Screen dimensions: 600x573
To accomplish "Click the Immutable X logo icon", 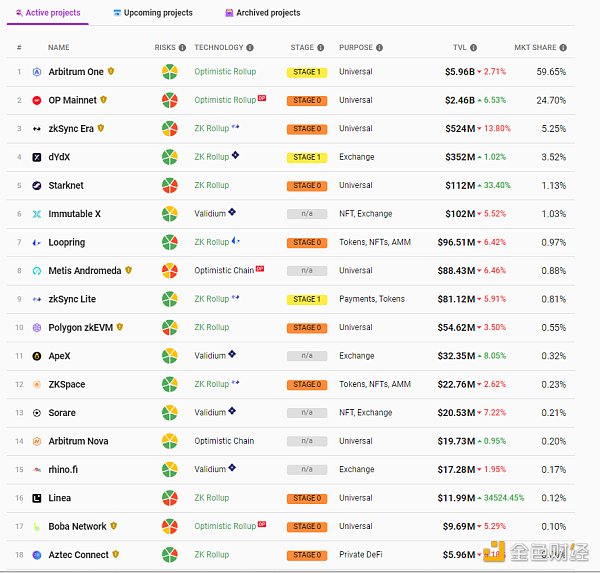I will [37, 214].
